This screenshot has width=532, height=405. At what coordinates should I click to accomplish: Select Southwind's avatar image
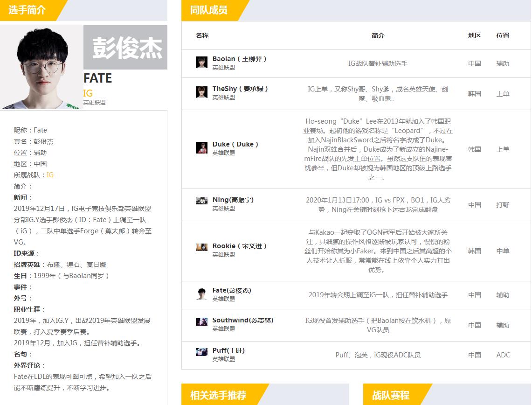point(201,322)
